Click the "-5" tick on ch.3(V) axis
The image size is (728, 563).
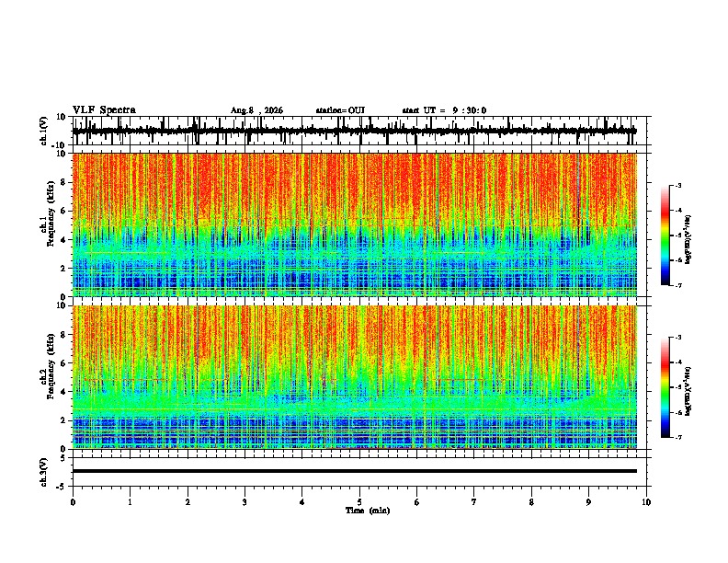(x=62, y=487)
